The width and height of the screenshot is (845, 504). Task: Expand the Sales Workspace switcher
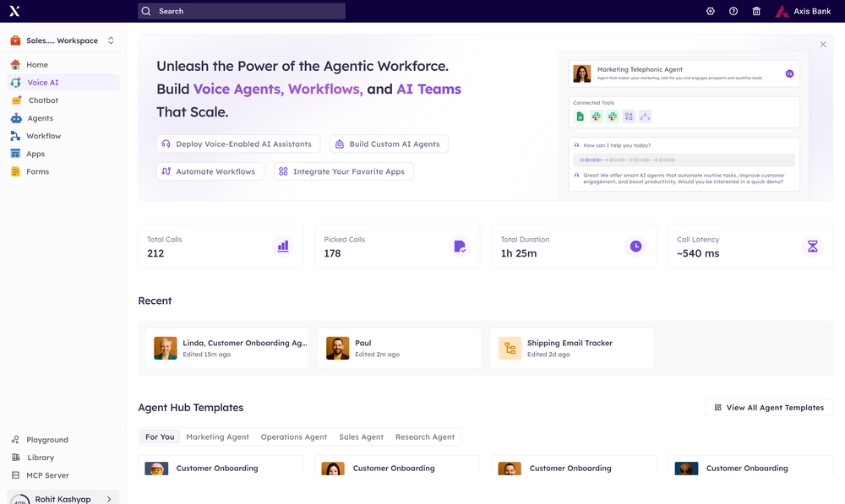point(111,41)
